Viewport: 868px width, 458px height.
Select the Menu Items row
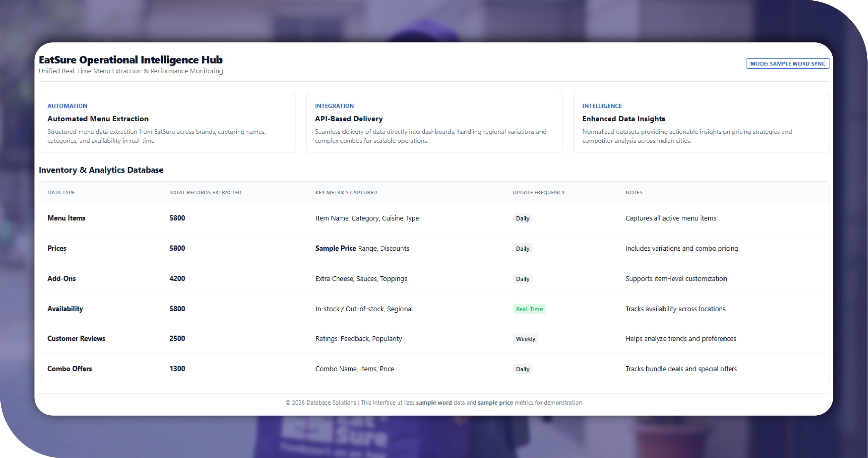pos(66,218)
